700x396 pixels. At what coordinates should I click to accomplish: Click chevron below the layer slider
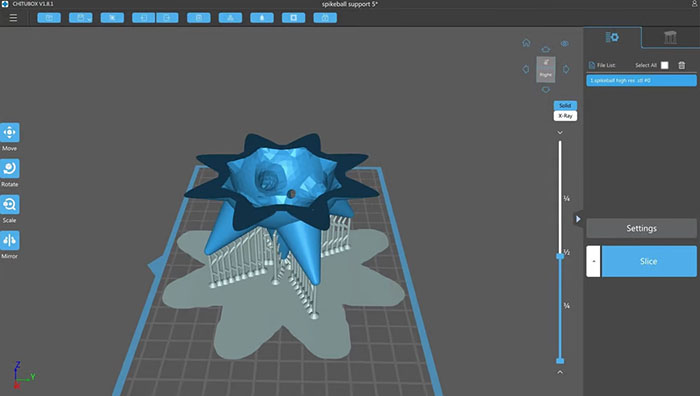560,372
